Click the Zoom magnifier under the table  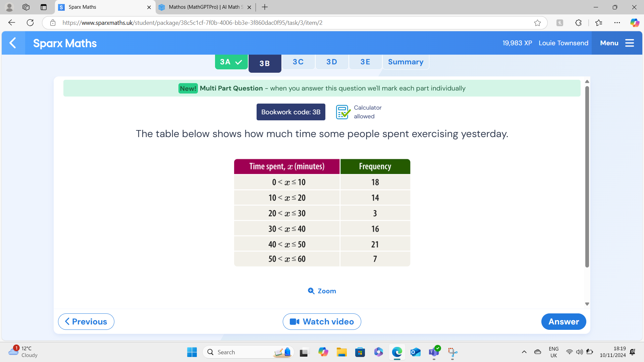click(311, 291)
